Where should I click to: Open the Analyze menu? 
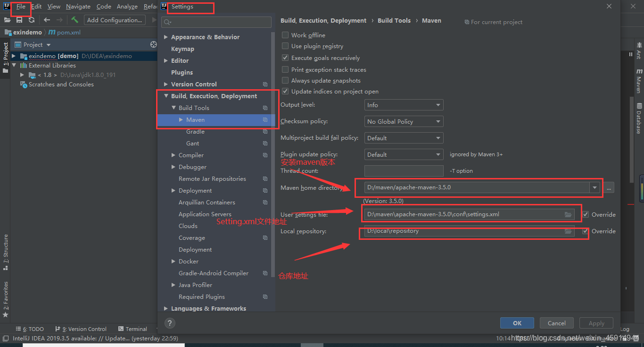(127, 7)
